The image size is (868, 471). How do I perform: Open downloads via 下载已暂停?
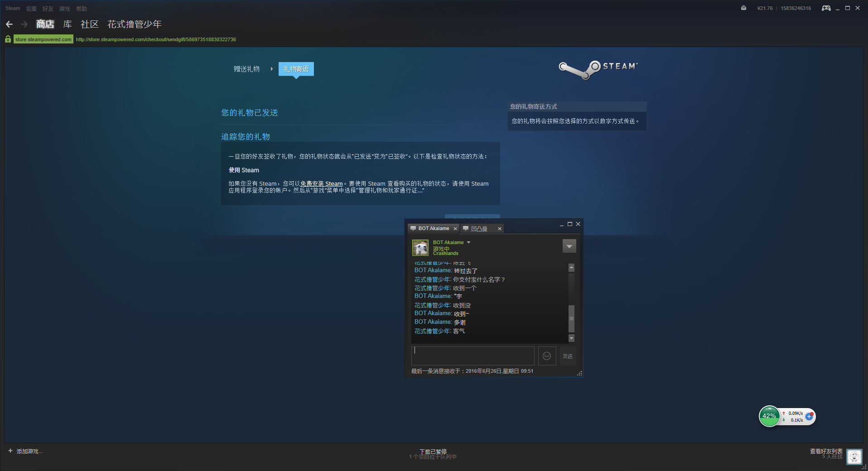433,452
